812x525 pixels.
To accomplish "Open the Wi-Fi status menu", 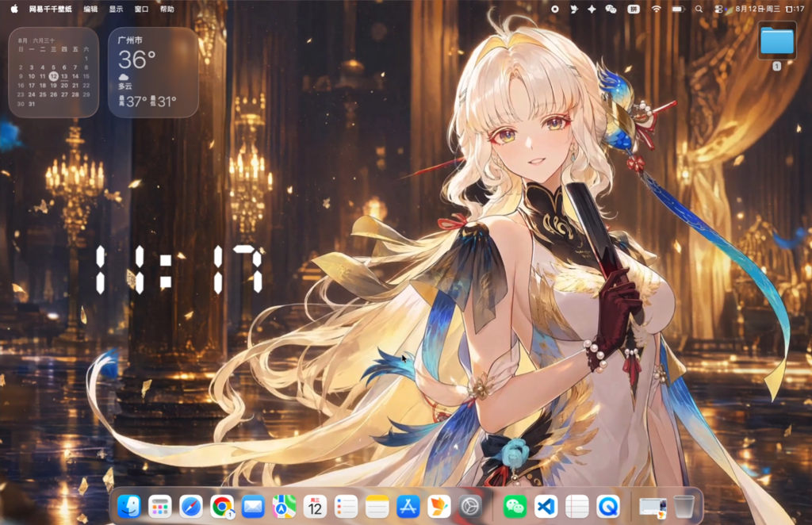I will click(x=656, y=9).
